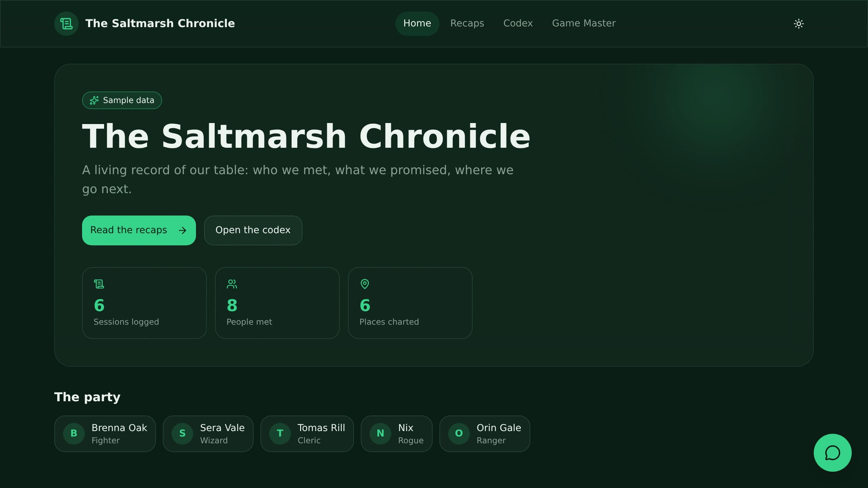
Task: Select the People met stat card
Action: tap(277, 303)
